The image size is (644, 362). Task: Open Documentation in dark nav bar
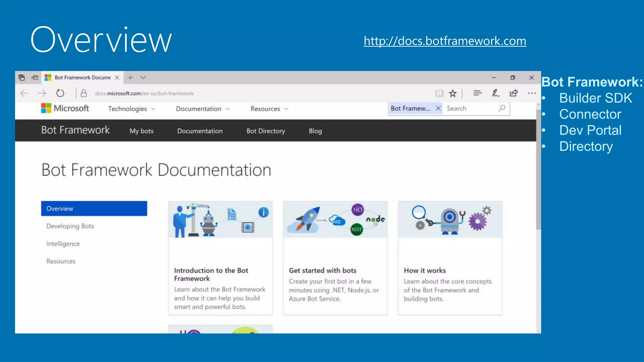(200, 131)
